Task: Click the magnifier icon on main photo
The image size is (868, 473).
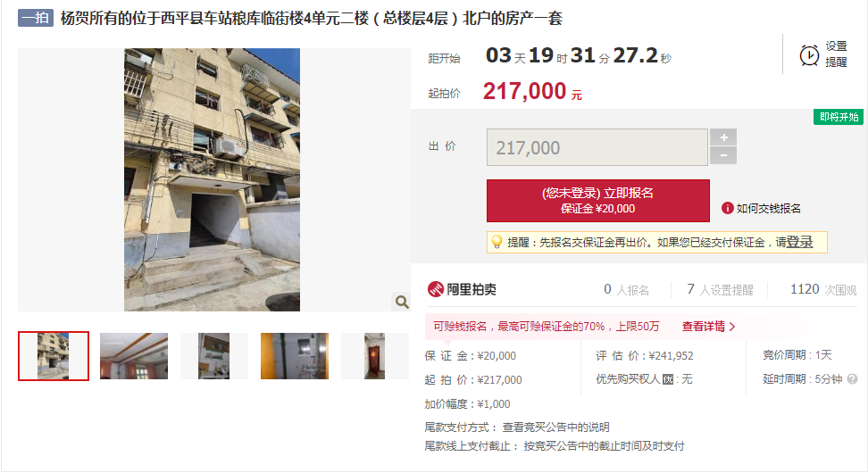Action: point(402,302)
